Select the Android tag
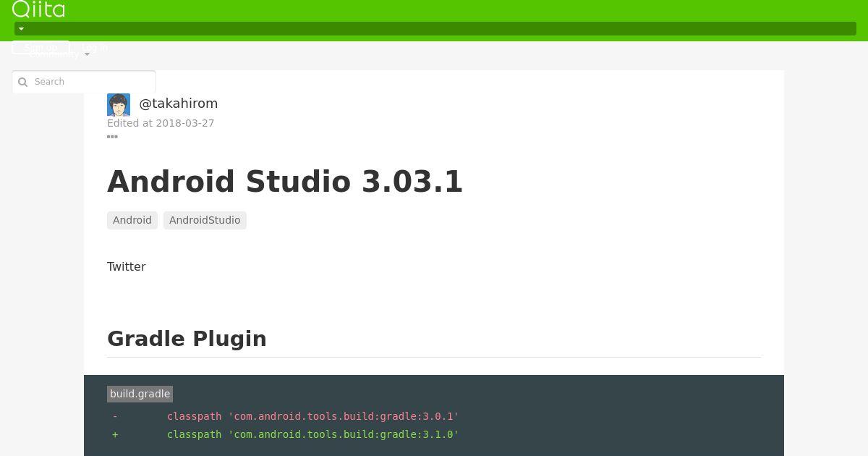 click(132, 220)
